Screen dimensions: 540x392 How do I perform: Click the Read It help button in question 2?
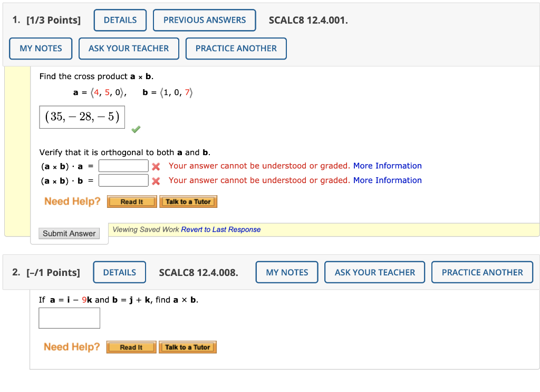131,347
